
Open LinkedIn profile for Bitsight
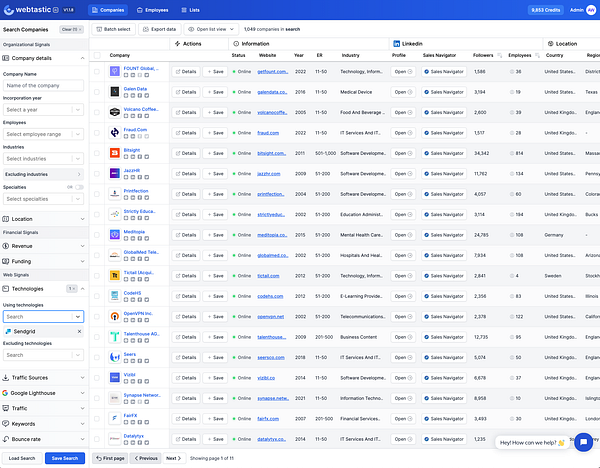point(401,152)
